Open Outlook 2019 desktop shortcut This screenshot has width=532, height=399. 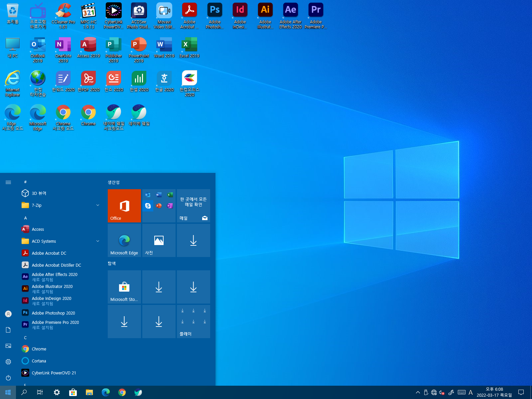(38, 50)
